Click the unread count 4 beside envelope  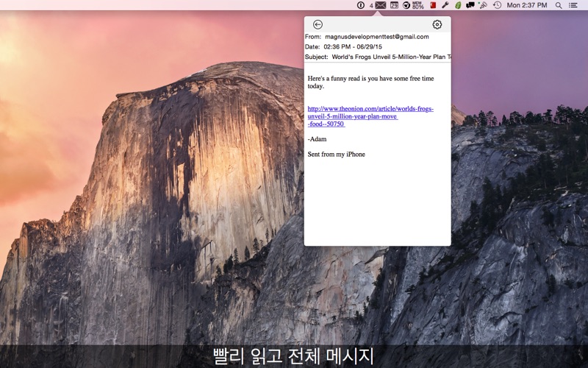pos(371,6)
